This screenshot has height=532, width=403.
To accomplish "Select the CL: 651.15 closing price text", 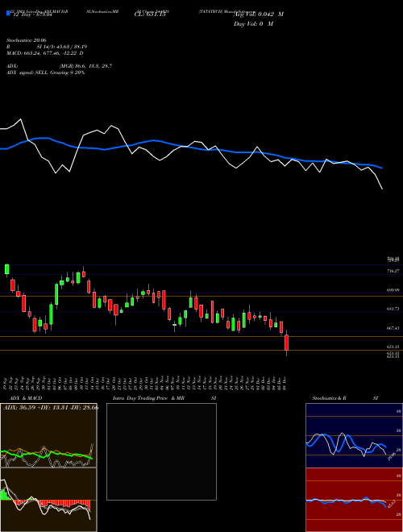I will pos(150,15).
